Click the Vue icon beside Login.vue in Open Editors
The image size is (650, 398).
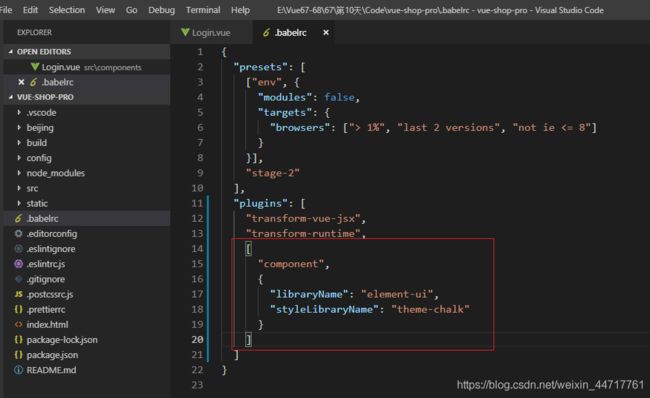35,67
